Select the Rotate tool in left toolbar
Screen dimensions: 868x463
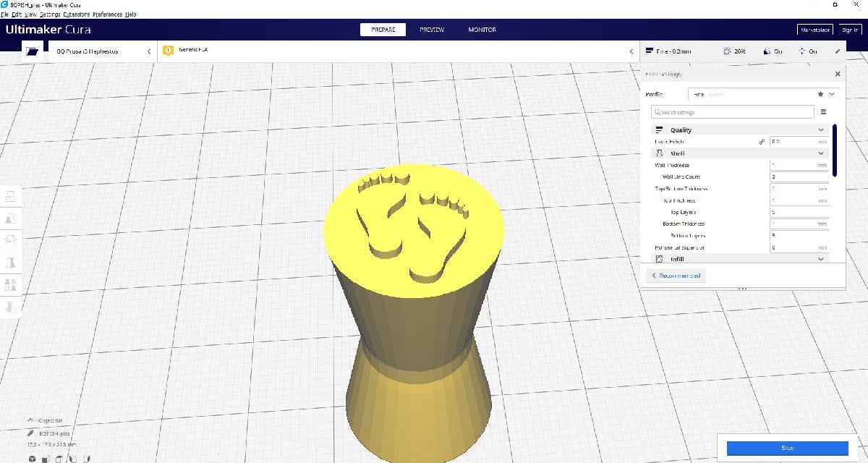(x=11, y=239)
